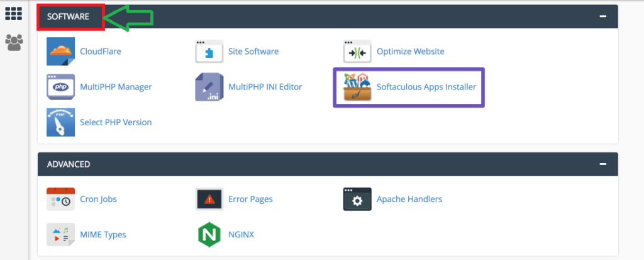This screenshot has height=260, width=644.
Task: Click the SOFTWARE section header
Action: point(68,16)
